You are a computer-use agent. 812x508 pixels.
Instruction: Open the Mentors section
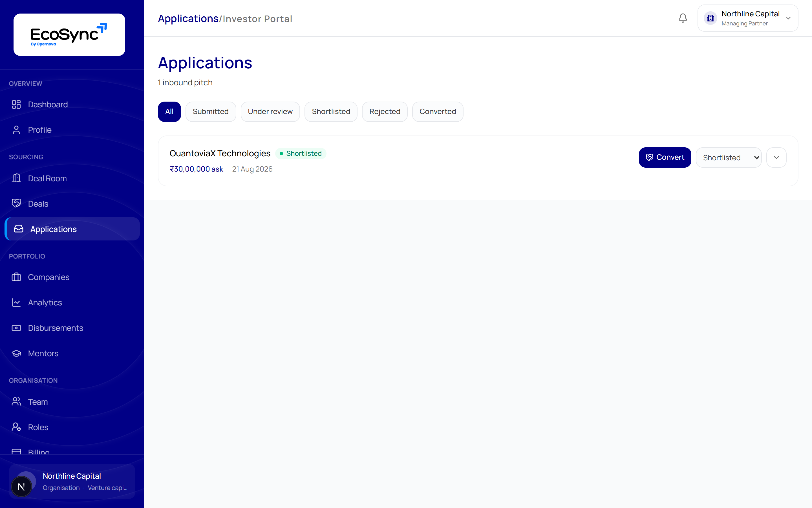[72, 353]
